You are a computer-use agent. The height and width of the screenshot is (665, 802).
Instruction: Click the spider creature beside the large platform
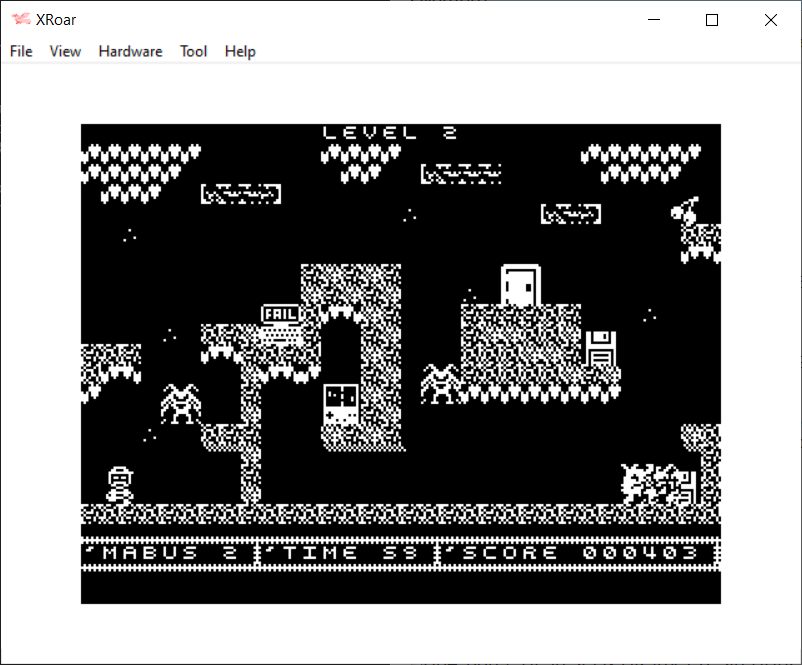click(x=440, y=384)
